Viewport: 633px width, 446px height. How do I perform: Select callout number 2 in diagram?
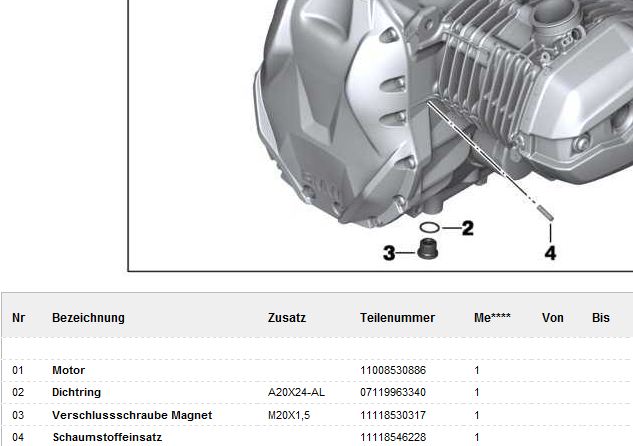(467, 229)
